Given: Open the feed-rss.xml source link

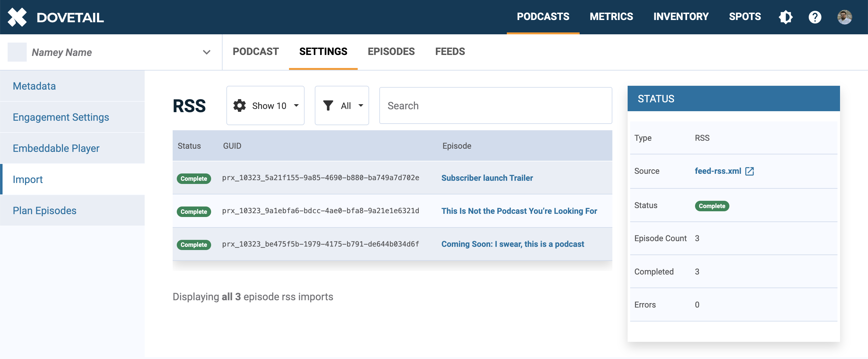Looking at the screenshot, I should click(x=718, y=171).
